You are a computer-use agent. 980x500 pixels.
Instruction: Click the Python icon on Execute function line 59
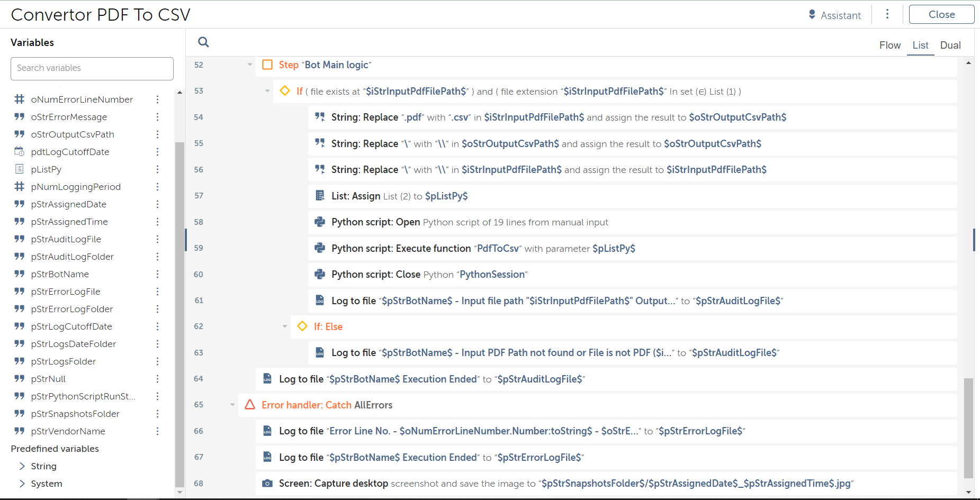pos(320,248)
